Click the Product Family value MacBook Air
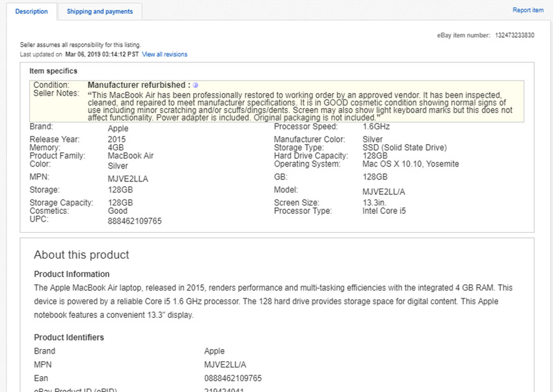 (131, 156)
